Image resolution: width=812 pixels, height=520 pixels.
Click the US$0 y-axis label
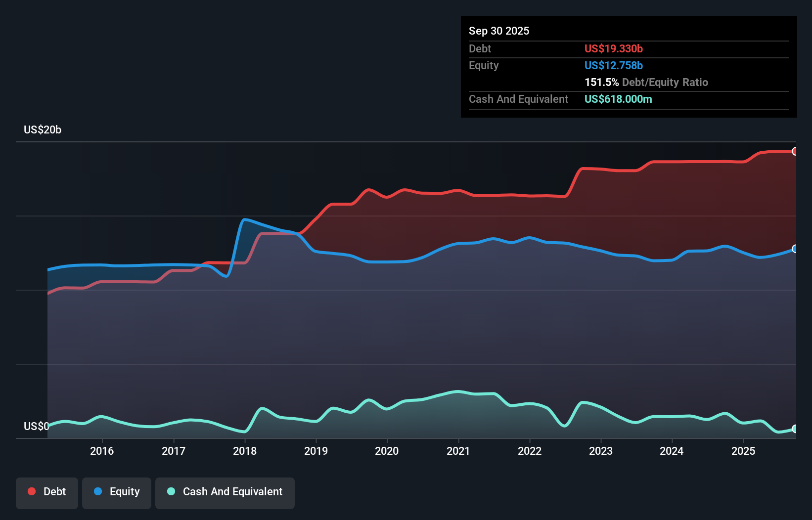click(37, 426)
